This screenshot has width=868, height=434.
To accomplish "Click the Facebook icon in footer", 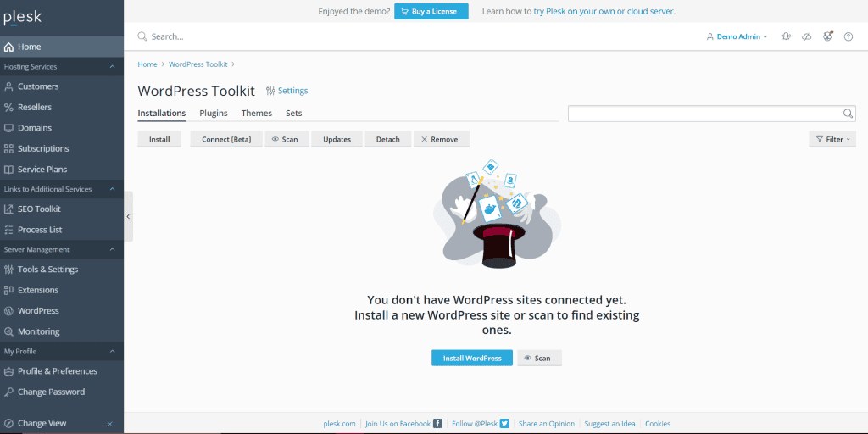I will point(437,424).
